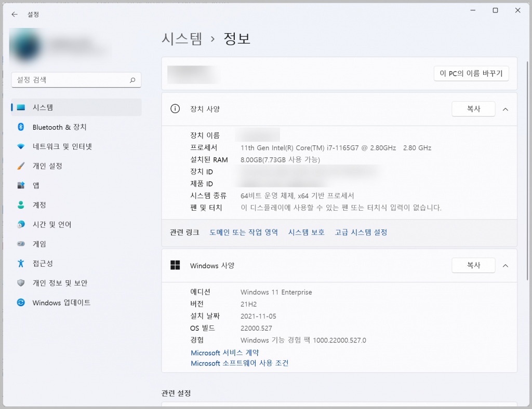The height and width of the screenshot is (409, 532).
Task: Click the accessibility figure icon for 접근성
Action: (x=21, y=263)
